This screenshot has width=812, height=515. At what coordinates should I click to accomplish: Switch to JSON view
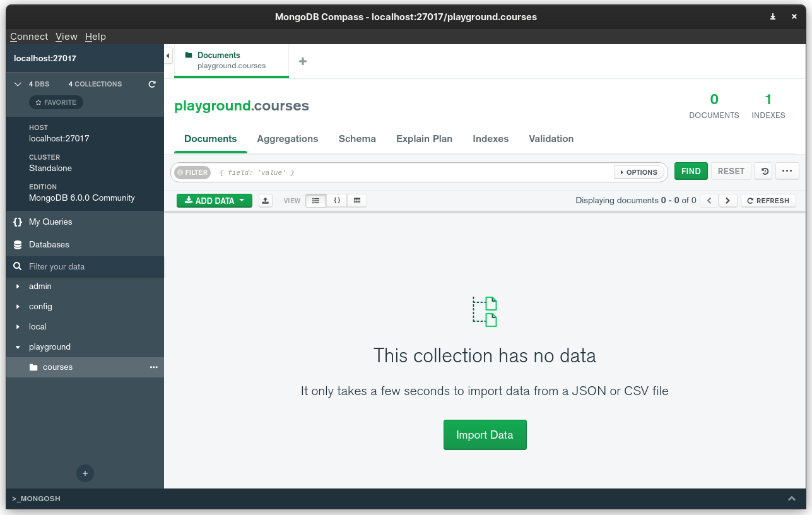point(337,201)
